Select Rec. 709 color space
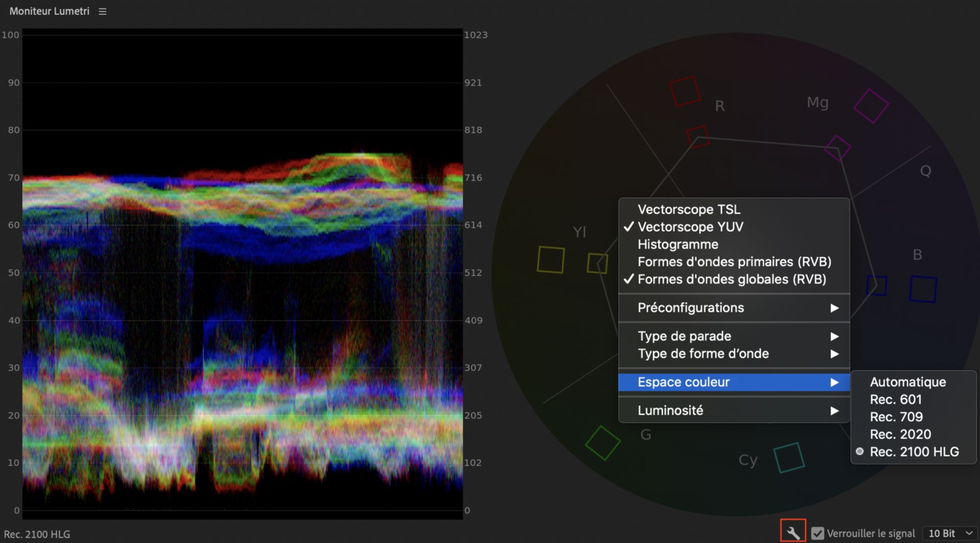Image resolution: width=980 pixels, height=543 pixels. pos(896,417)
